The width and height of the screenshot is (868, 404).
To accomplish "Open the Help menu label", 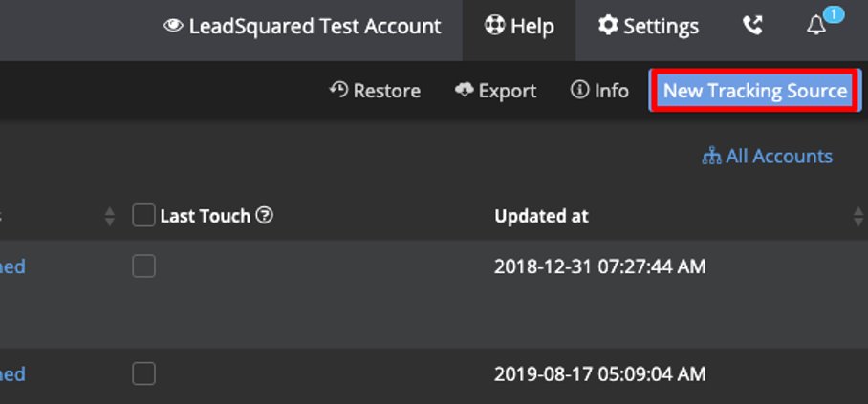I will click(532, 27).
